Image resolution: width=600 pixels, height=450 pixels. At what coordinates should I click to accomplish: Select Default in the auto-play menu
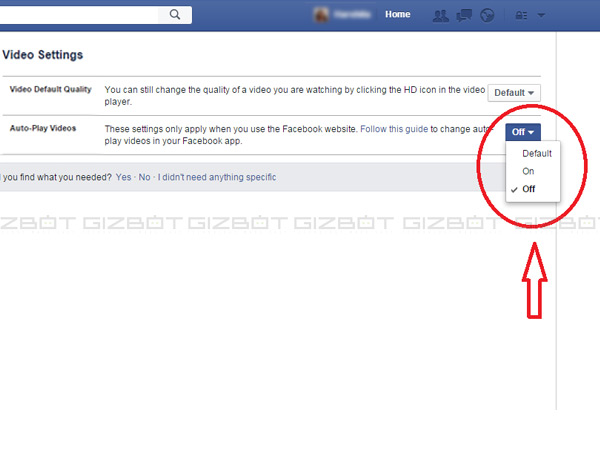tap(536, 154)
